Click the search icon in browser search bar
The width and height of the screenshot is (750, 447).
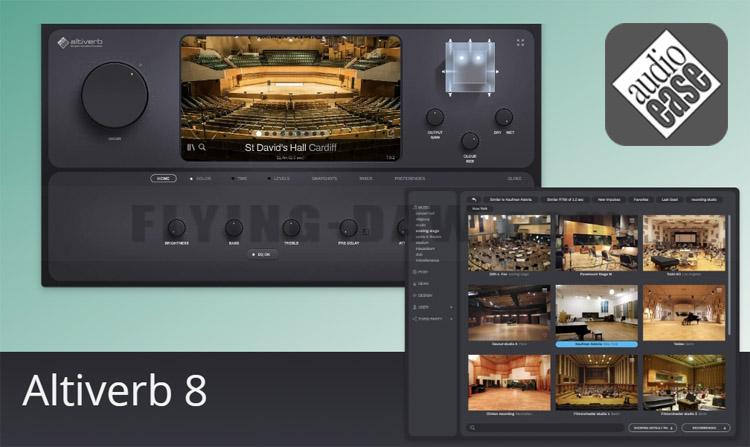point(473,428)
